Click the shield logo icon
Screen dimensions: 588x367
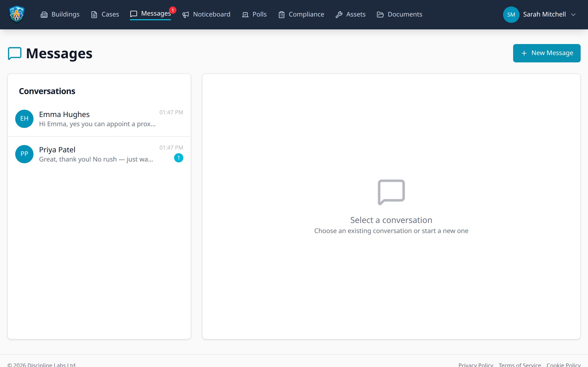17,14
